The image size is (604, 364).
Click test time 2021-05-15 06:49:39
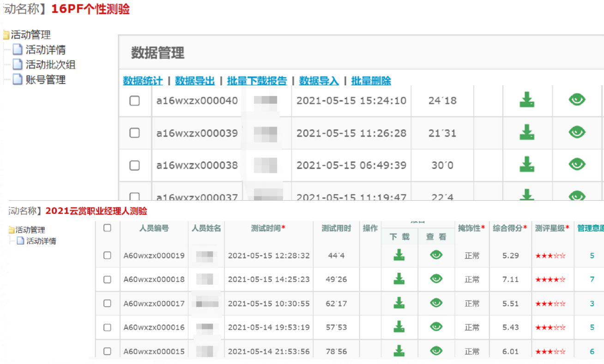[351, 165]
